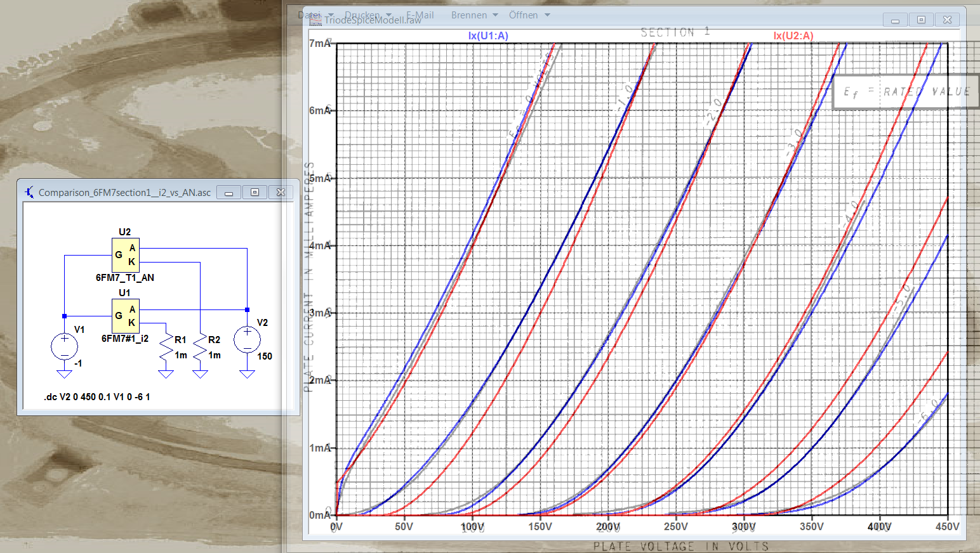This screenshot has height=553, width=980.
Task: Open the Brennen menu
Action: 469,15
